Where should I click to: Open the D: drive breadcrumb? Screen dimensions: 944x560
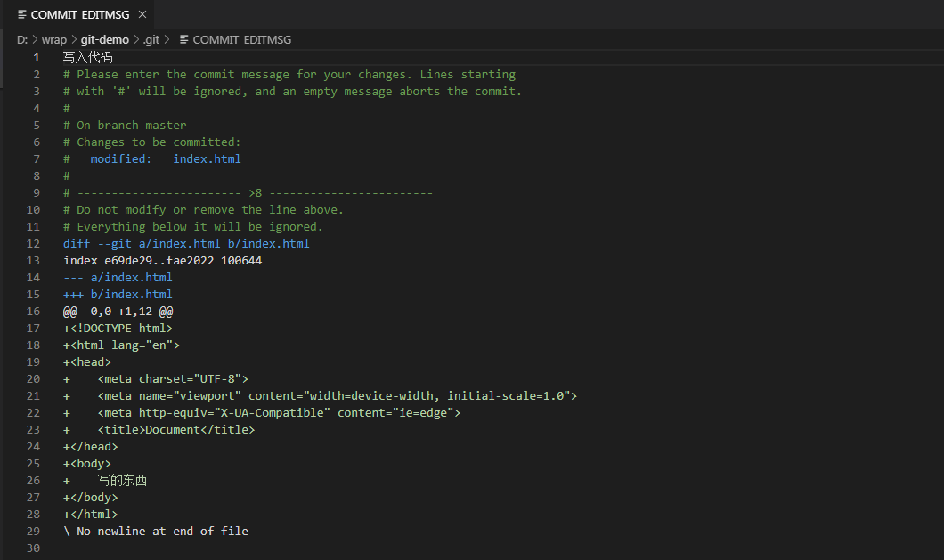(21, 39)
